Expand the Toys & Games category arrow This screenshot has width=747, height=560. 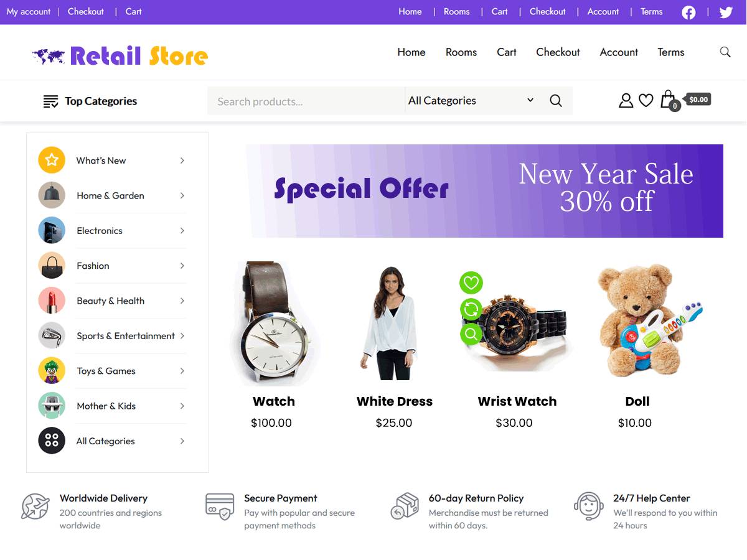pyautogui.click(x=182, y=371)
